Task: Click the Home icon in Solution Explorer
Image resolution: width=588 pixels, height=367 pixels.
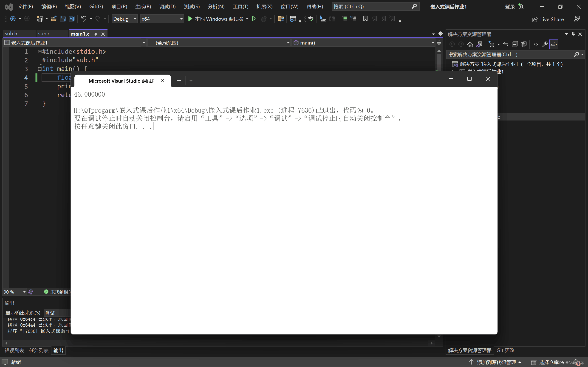Action: (x=470, y=44)
